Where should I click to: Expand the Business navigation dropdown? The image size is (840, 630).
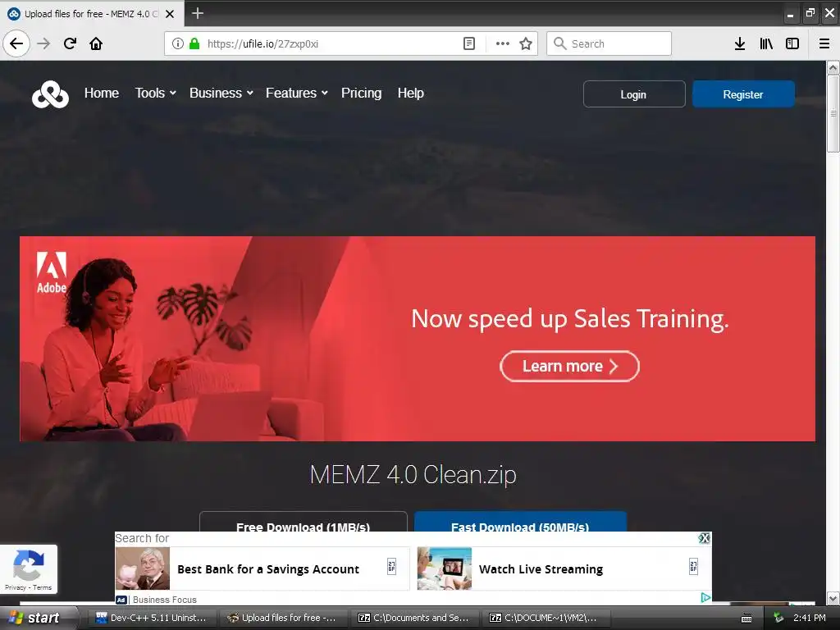[221, 94]
